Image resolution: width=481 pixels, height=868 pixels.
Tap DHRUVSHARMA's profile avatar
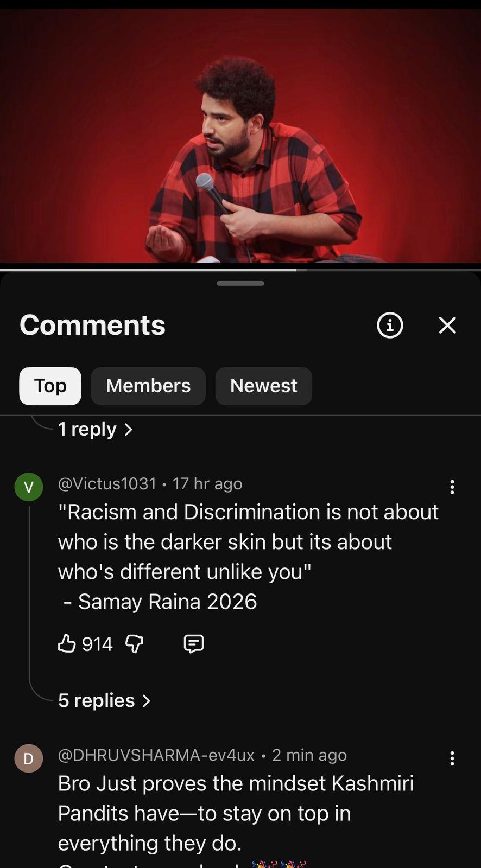pyautogui.click(x=29, y=758)
